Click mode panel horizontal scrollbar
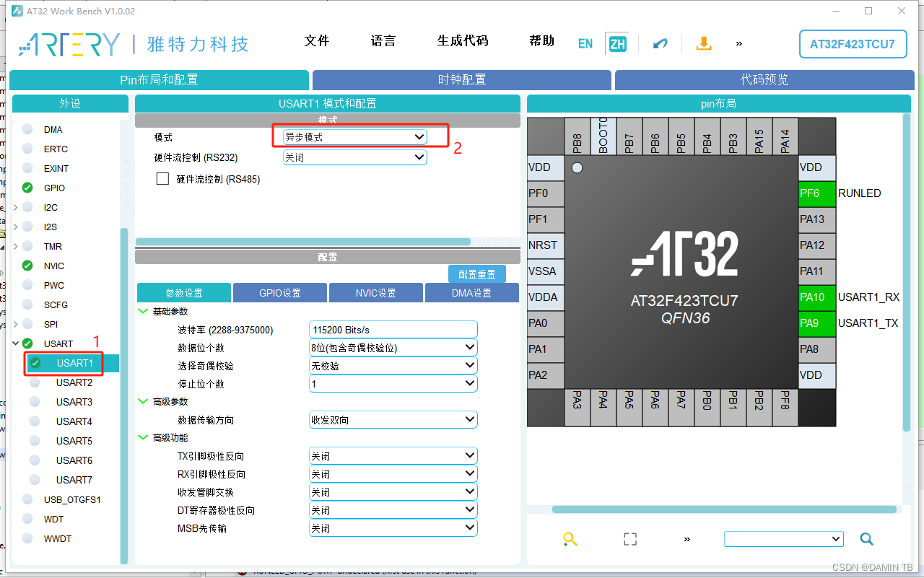Screen dimensions: 924x578 coord(303,242)
